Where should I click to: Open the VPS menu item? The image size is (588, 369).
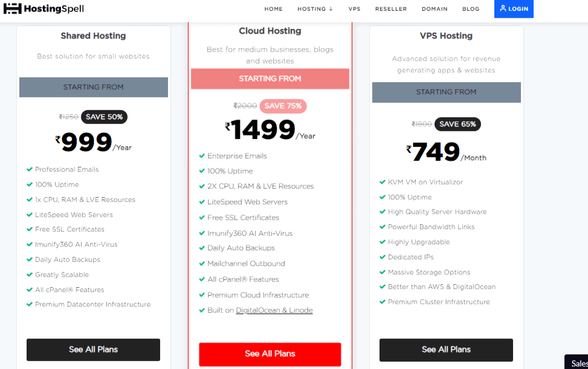354,9
